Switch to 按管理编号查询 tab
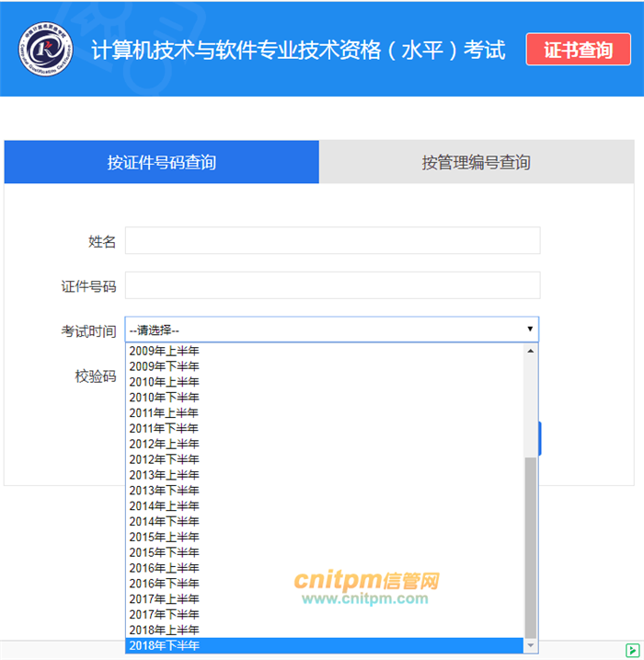Viewport: 644px width, 660px height. [x=476, y=163]
